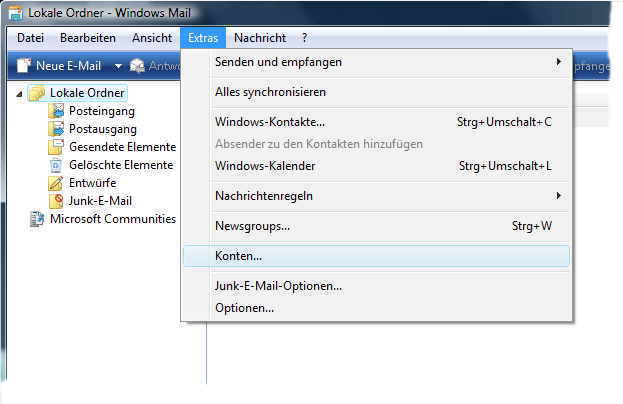
Task: Click the Entwürfe drafts icon
Action: click(x=56, y=183)
